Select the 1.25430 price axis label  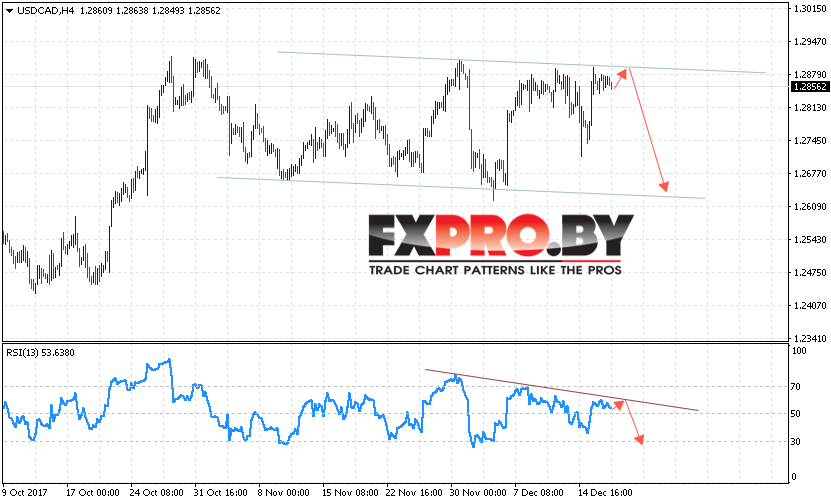810,240
